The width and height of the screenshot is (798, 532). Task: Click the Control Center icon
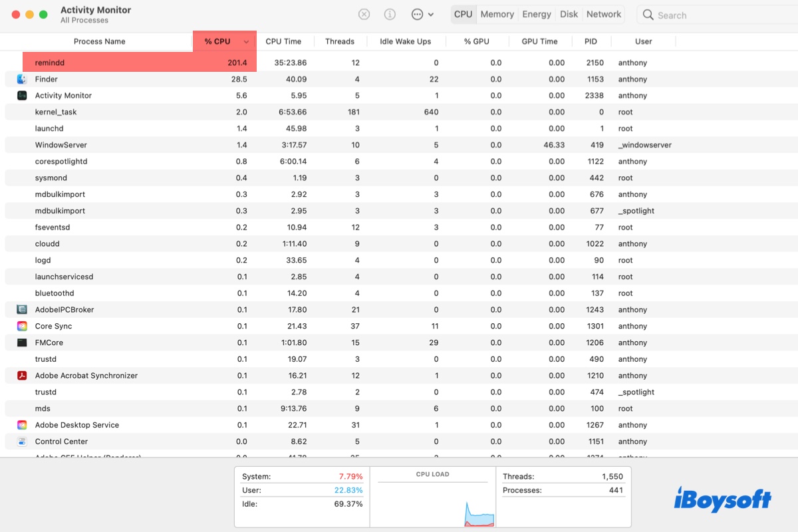pyautogui.click(x=22, y=442)
